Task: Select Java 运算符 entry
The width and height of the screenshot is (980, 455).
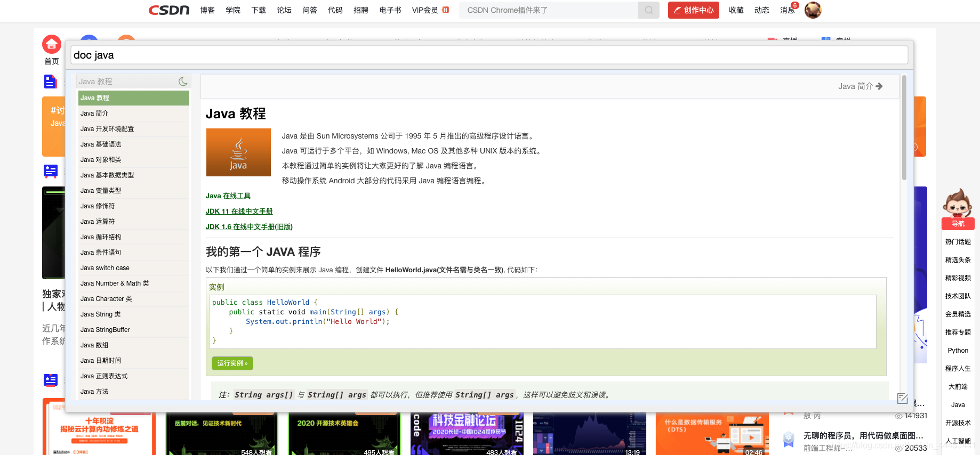Action: click(x=134, y=222)
